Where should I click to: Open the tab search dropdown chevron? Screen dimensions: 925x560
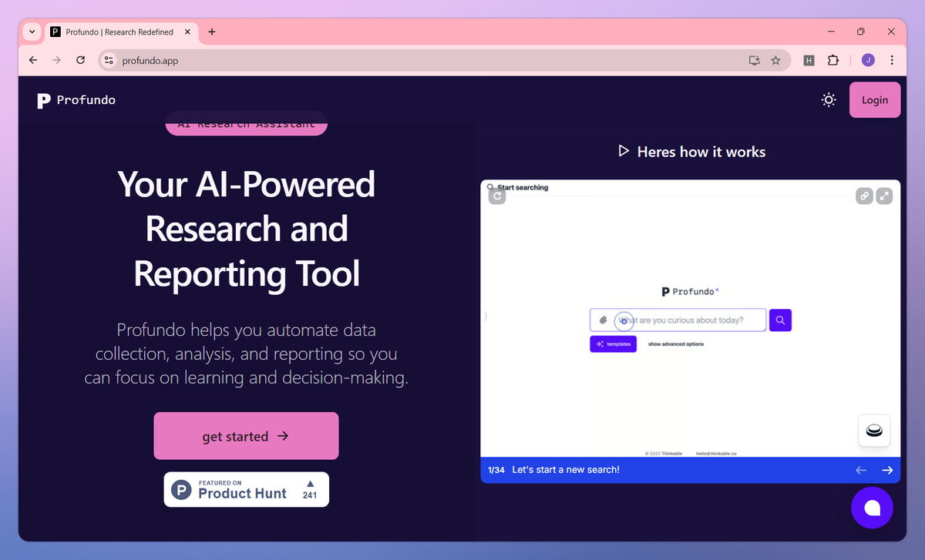click(32, 32)
